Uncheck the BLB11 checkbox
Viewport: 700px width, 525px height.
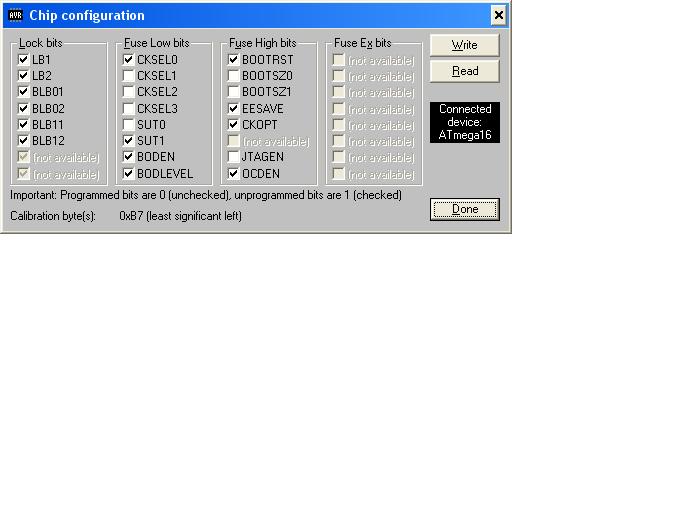(23, 125)
